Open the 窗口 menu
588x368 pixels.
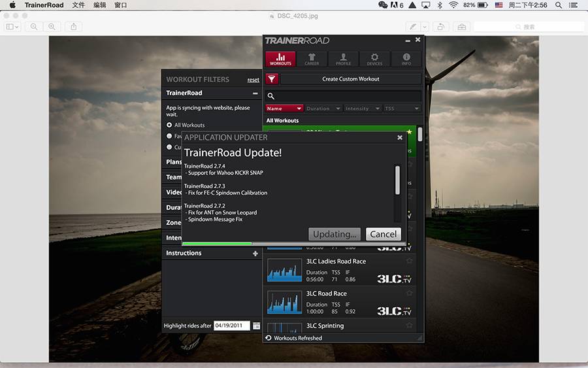(x=120, y=5)
